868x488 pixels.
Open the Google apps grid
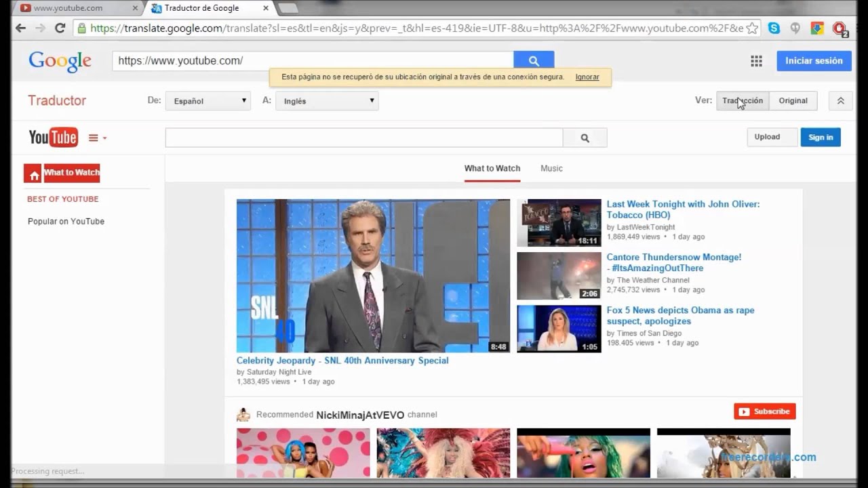(x=756, y=61)
